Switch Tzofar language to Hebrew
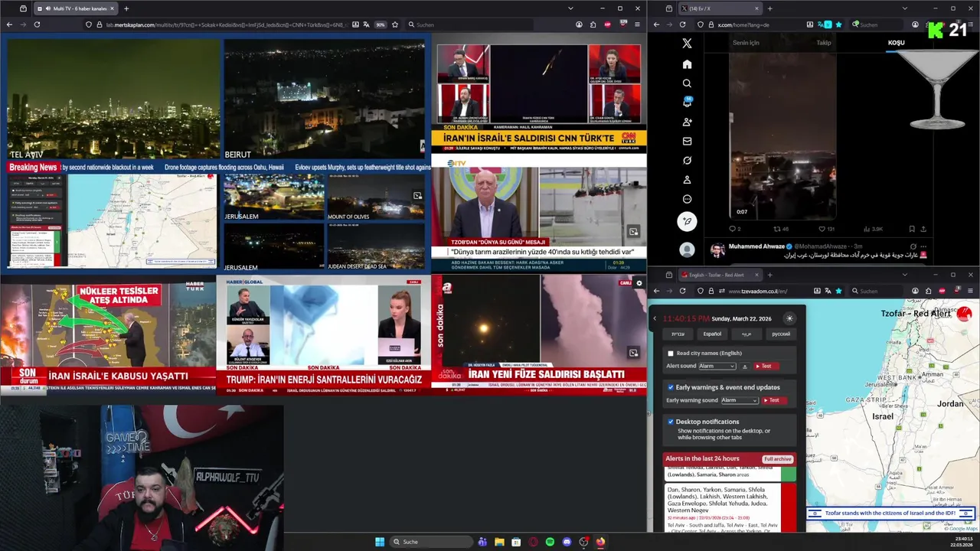Image resolution: width=980 pixels, height=551 pixels. (x=678, y=334)
